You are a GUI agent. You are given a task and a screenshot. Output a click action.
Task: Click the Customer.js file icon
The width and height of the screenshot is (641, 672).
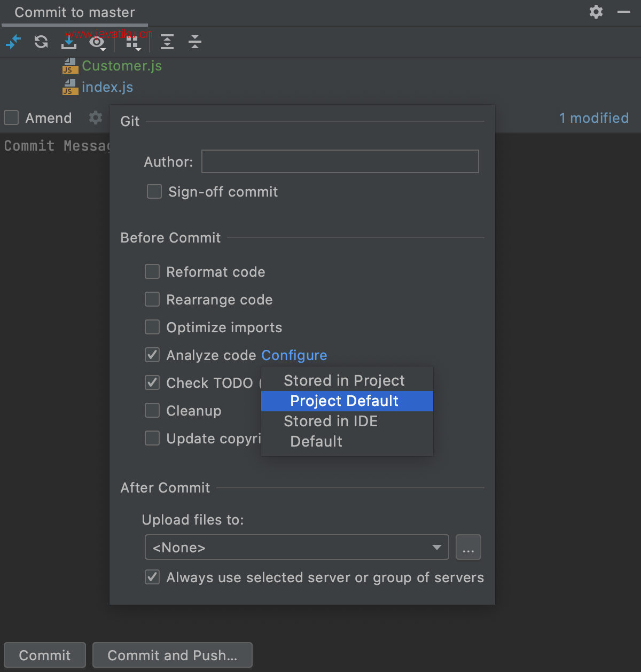[x=70, y=66]
